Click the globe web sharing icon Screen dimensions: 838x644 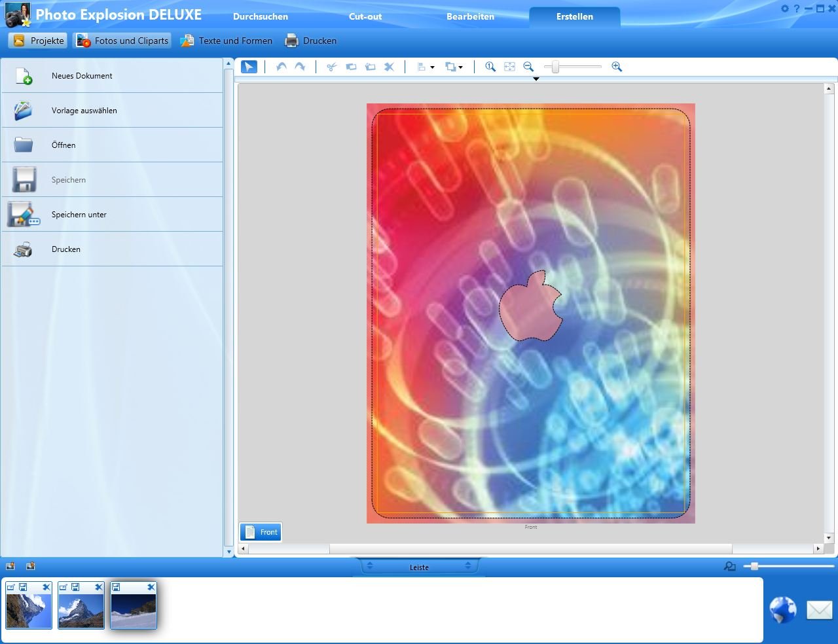pyautogui.click(x=783, y=610)
